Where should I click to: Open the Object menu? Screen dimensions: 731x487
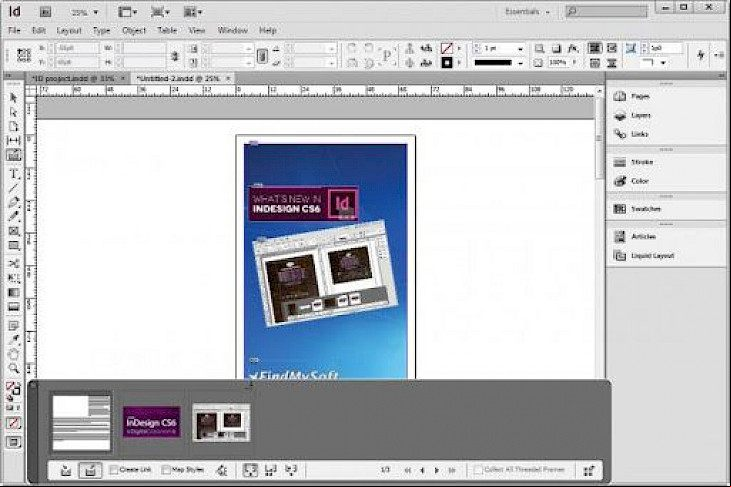(134, 31)
